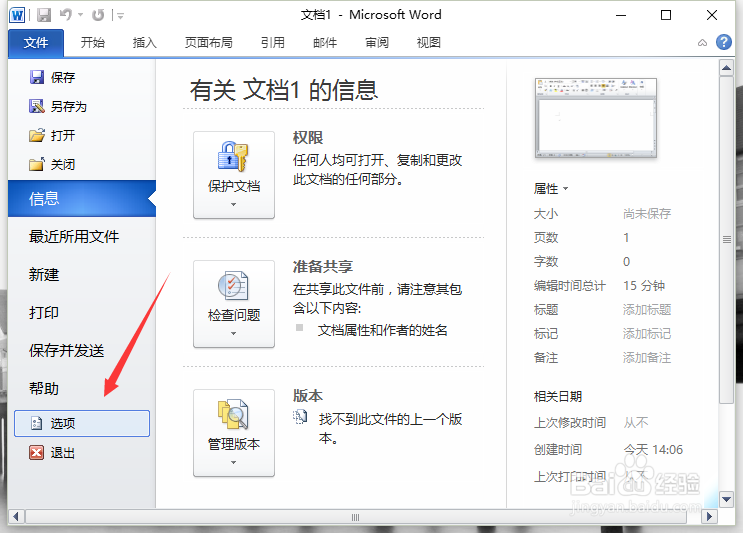Click 添加标题 field to add title
The image size is (743, 533).
[647, 309]
